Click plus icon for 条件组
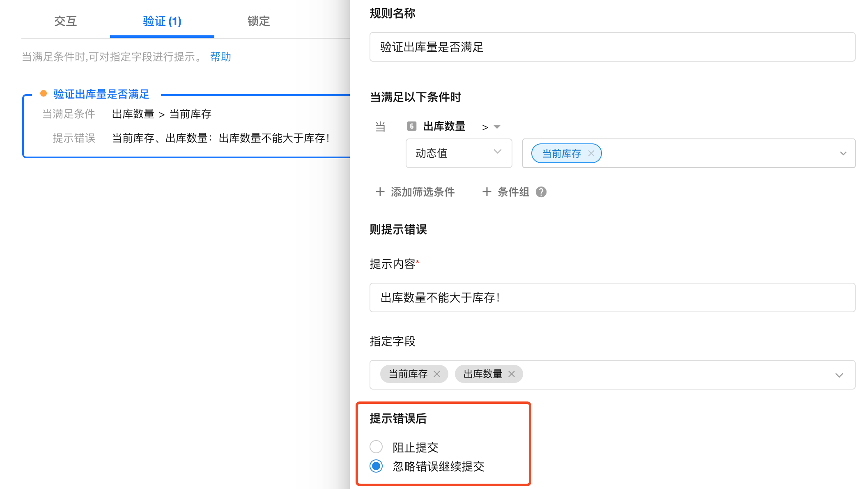 pos(487,192)
